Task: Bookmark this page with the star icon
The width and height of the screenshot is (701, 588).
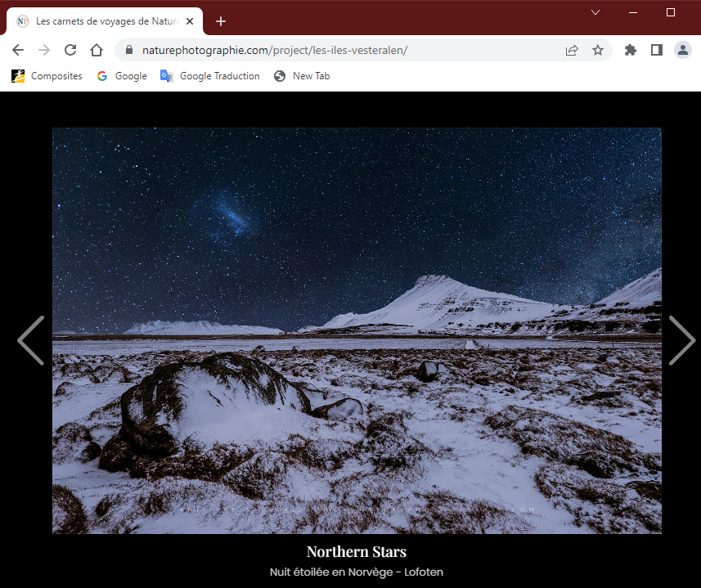Action: [598, 50]
